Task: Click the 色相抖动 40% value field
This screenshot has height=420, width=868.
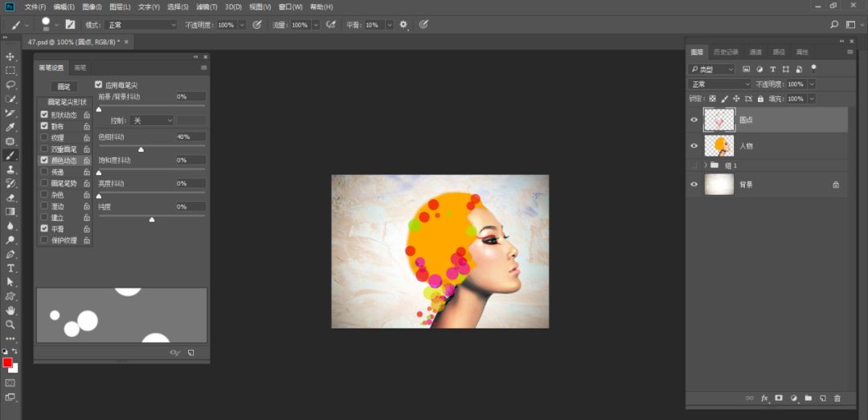Action: click(191, 137)
